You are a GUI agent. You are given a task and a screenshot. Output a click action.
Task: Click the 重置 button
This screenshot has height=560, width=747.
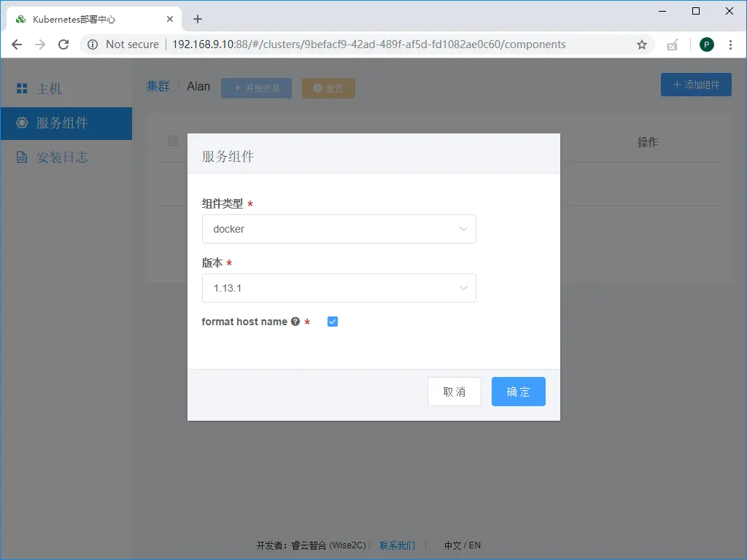[x=328, y=88]
